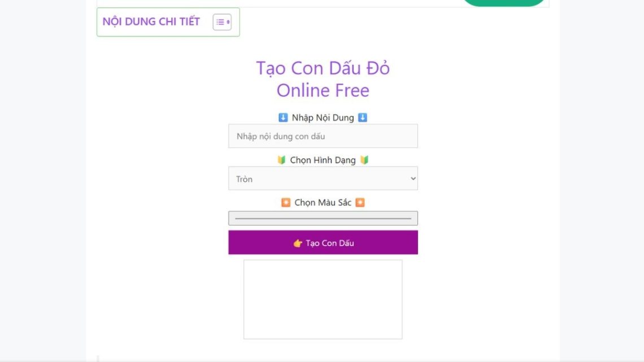Click the chevron arrow of the shape selector
This screenshot has width=644, height=362.
[x=413, y=178]
